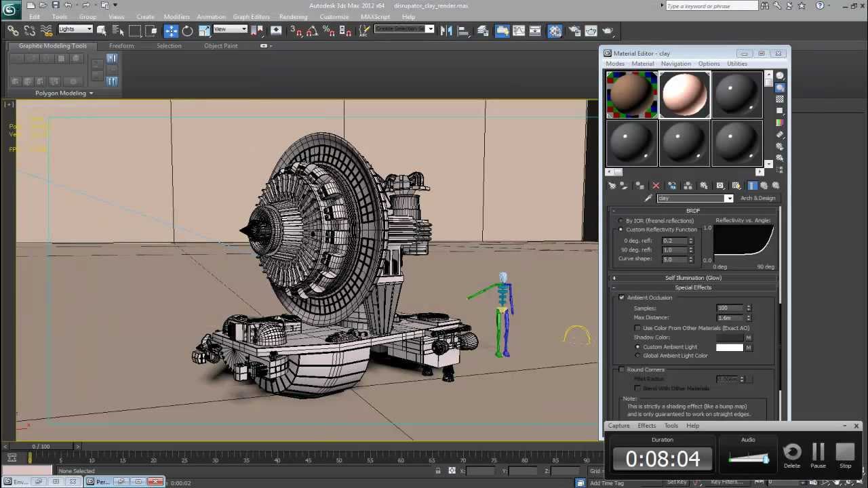Pause the screen recording

[x=818, y=455]
